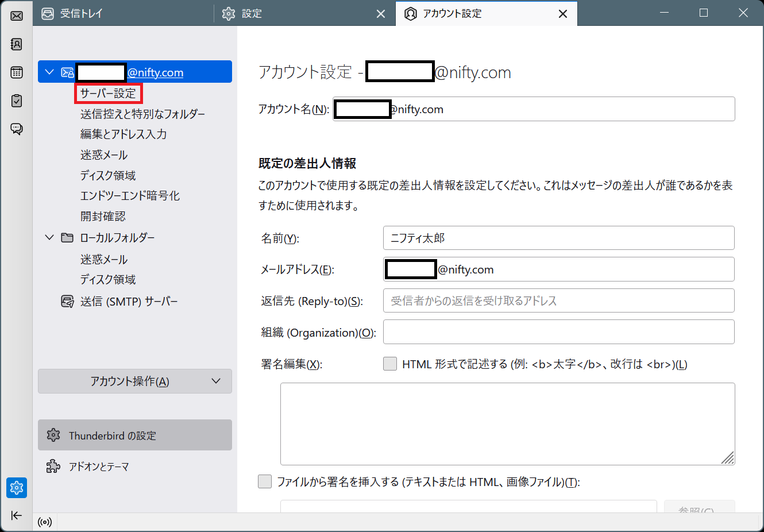This screenshot has height=532, width=764.
Task: Click the Settings gear in spaces bar
Action: 17,488
